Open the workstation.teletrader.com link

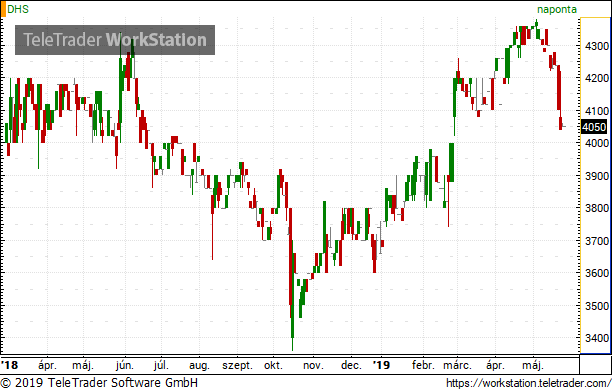(528, 383)
